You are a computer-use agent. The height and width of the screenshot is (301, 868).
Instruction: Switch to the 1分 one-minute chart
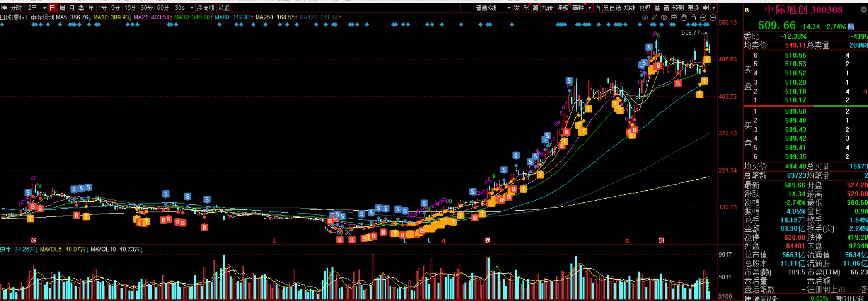(x=102, y=8)
